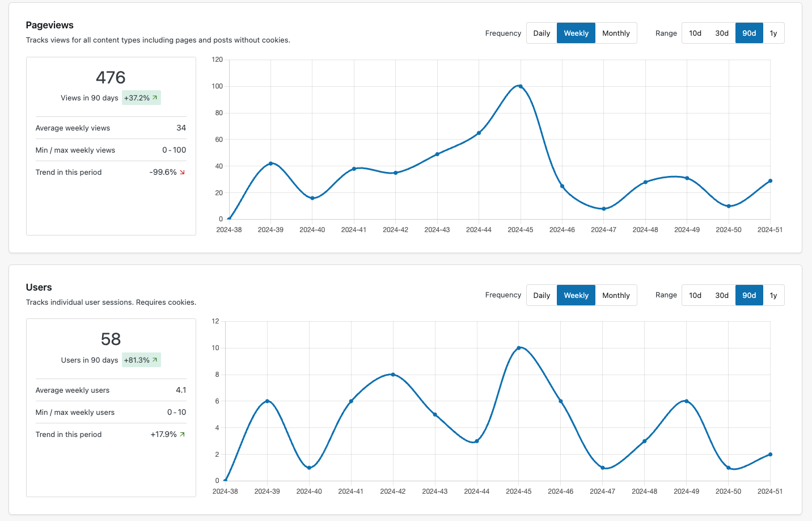Viewport: 812px width, 521px height.
Task: Click the +37.2% views change badge
Action: (141, 98)
